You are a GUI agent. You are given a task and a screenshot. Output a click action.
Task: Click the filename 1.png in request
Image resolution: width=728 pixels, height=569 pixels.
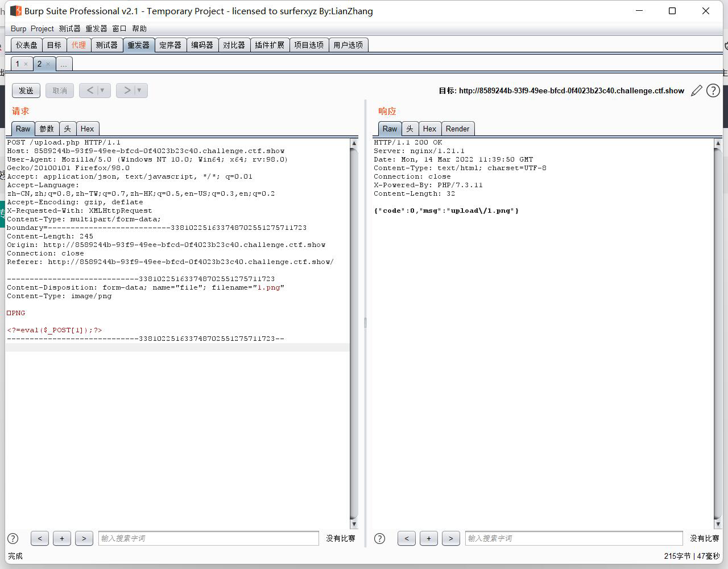pos(268,287)
